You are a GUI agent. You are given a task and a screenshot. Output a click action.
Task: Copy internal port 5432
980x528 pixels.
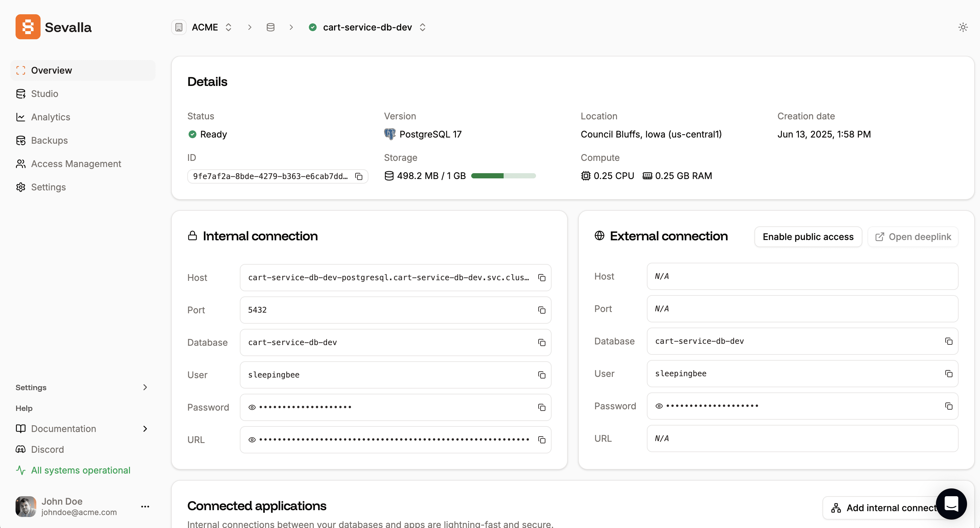(541, 310)
